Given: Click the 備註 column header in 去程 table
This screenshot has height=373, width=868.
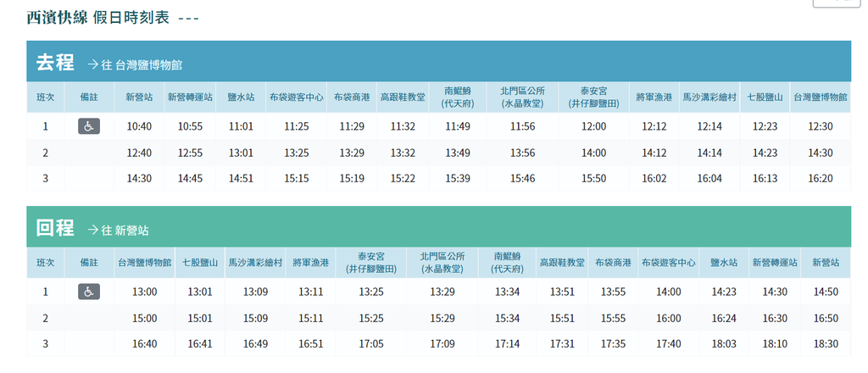Looking at the screenshot, I should click(x=88, y=97).
